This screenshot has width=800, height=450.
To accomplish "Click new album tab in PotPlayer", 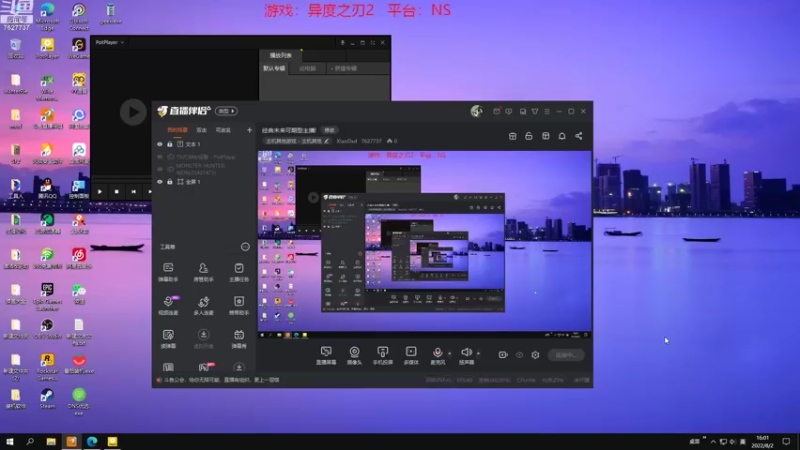I will pyautogui.click(x=344, y=68).
